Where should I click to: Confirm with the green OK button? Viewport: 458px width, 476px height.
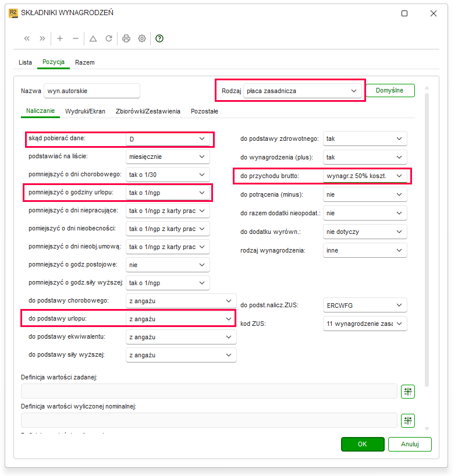(363, 444)
